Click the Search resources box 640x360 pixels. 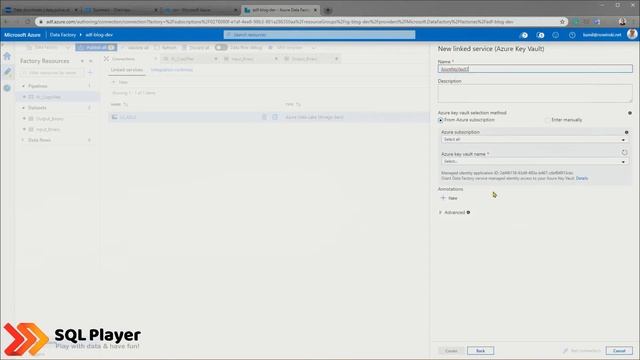pyautogui.click(x=320, y=35)
